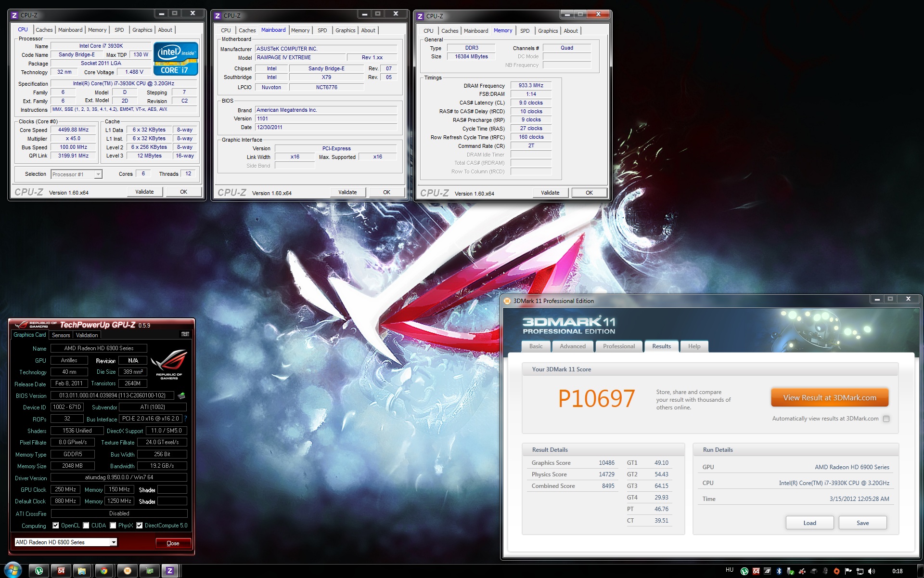Toggle the PhysX checkbox in GPU-Z
Image resolution: width=924 pixels, height=578 pixels.
point(113,525)
